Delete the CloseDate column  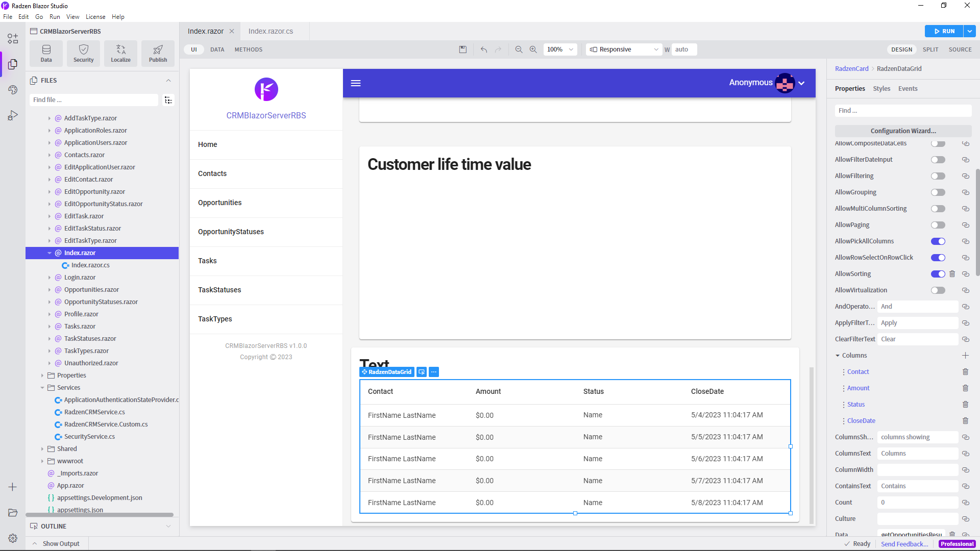tap(965, 421)
